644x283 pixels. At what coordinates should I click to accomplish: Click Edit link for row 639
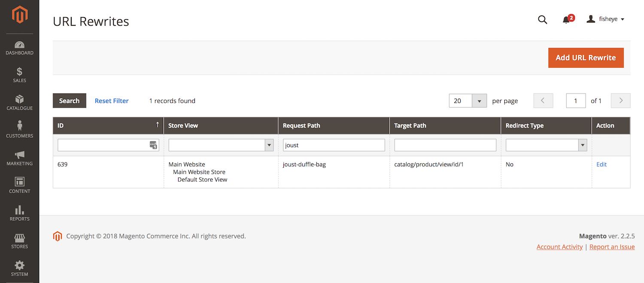[x=601, y=164]
